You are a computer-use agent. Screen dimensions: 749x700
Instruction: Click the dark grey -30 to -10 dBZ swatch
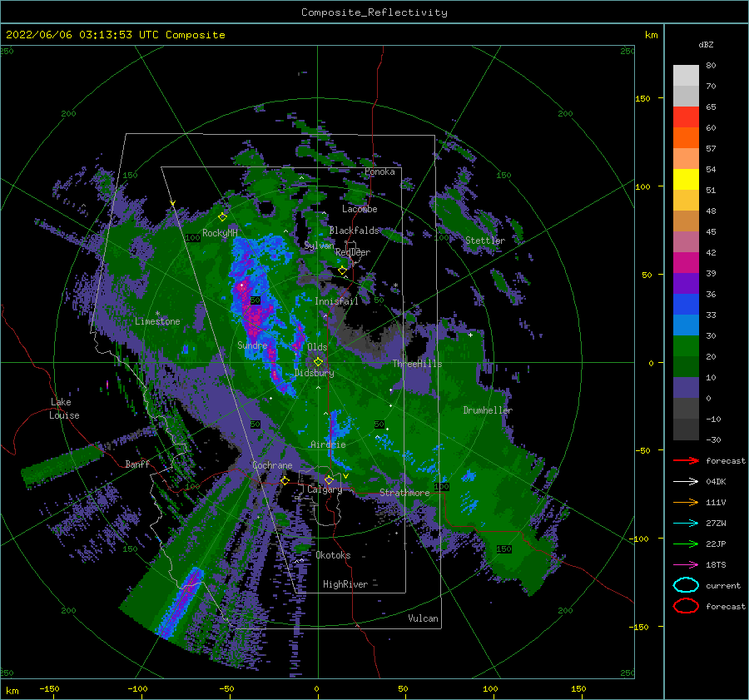tap(686, 429)
